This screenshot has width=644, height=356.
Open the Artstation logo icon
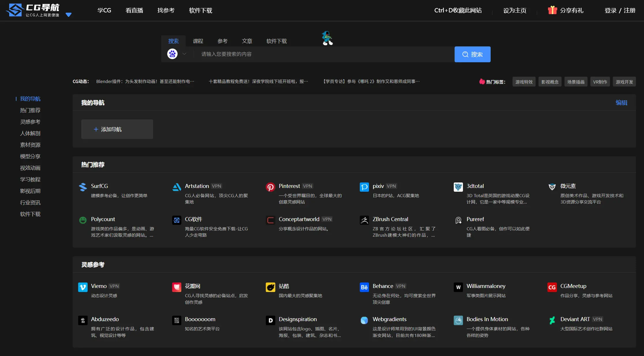click(176, 187)
